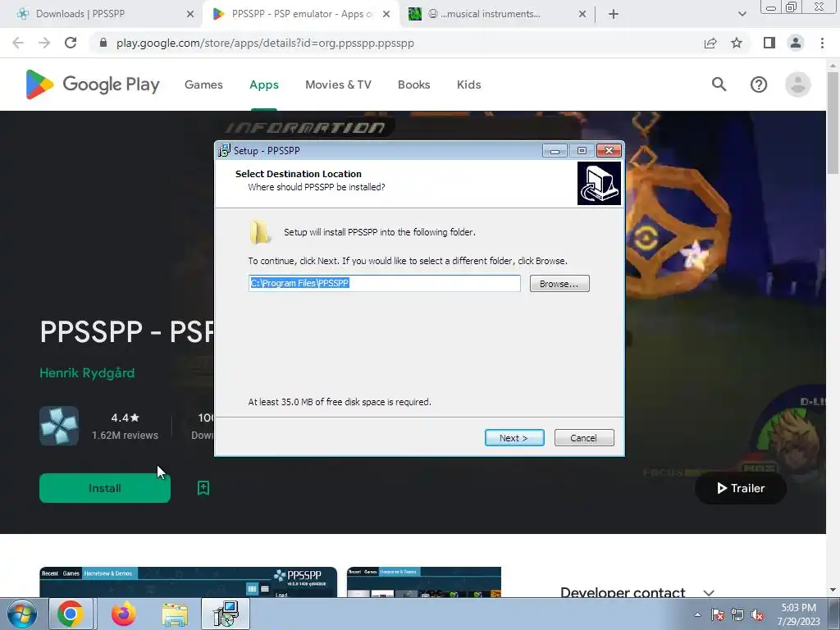Cancel the PPSSPP setup wizard
The width and height of the screenshot is (840, 630).
pos(584,438)
